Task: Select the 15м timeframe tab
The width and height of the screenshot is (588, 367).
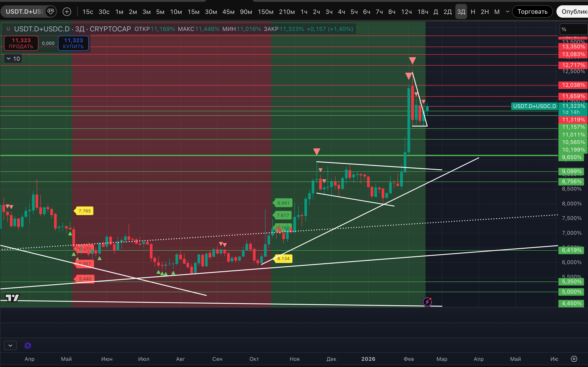Action: (193, 12)
